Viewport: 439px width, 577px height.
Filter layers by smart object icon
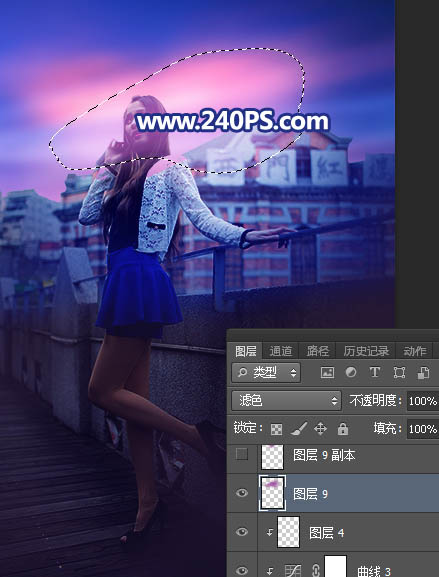(424, 373)
